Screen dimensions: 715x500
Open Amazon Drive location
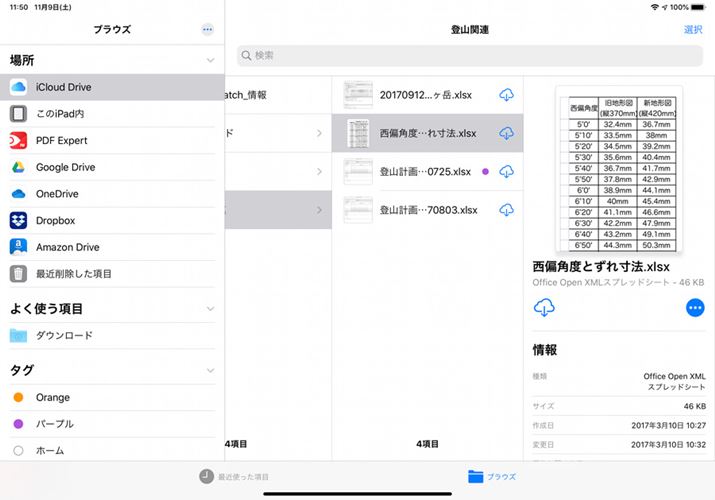click(67, 247)
